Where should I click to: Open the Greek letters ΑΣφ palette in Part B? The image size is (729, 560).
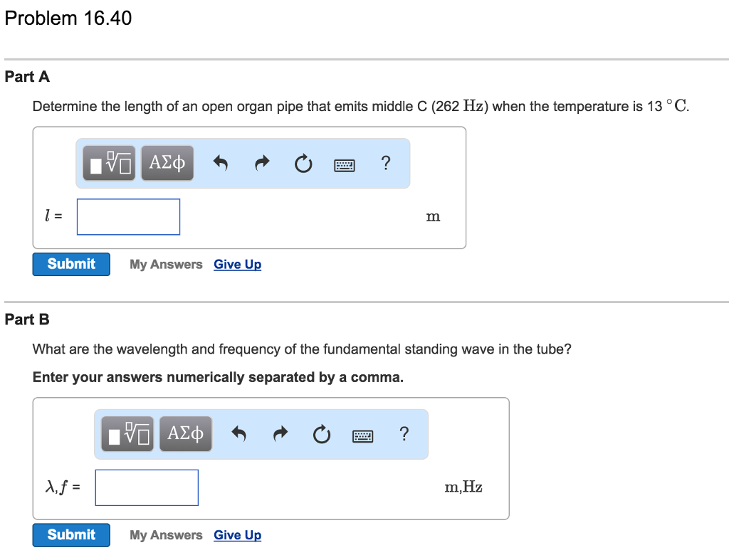185,433
